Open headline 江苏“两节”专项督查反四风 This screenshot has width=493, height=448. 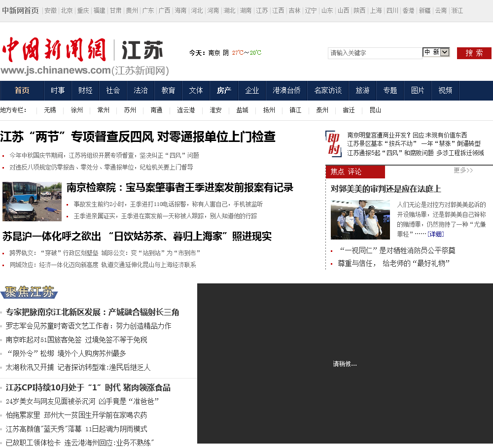coord(138,137)
